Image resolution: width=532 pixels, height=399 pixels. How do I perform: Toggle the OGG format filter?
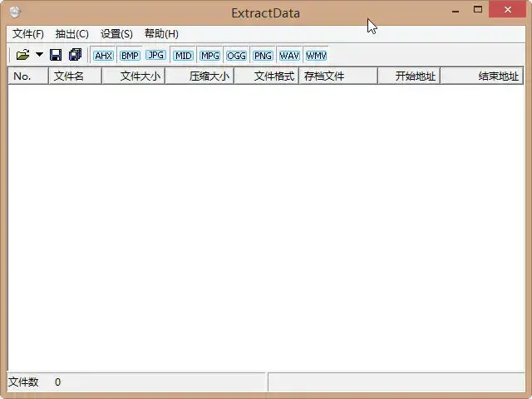pos(236,56)
